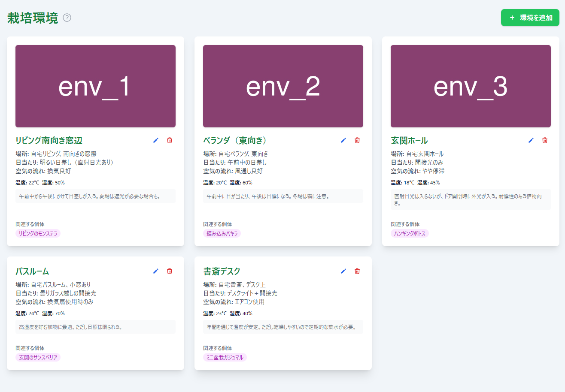Click the text 温度: 24°C 湿度: 70%
The height and width of the screenshot is (392, 565).
coord(40,313)
